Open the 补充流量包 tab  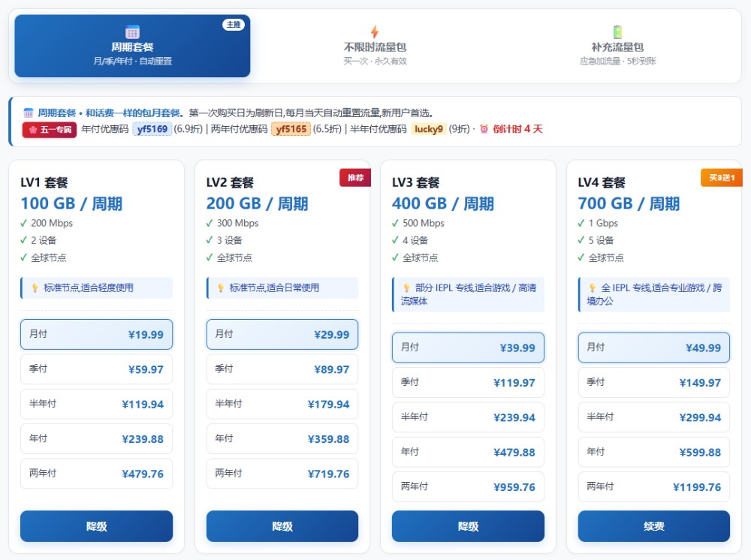point(617,46)
